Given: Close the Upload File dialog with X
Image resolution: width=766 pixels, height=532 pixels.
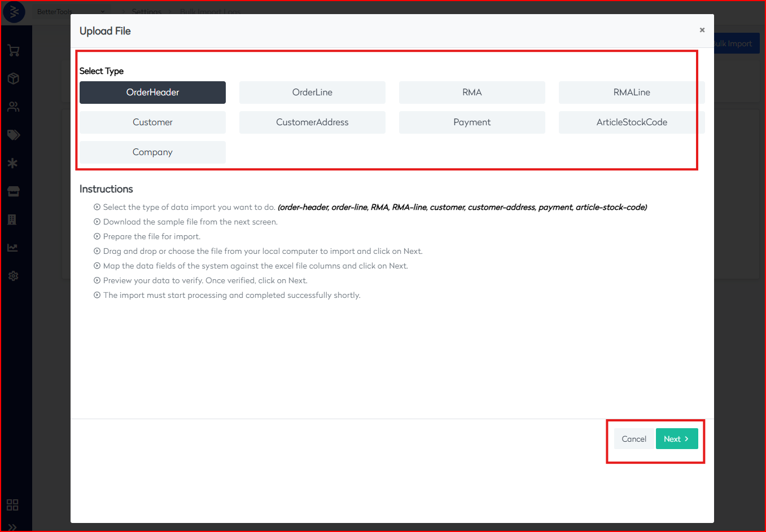Looking at the screenshot, I should (x=702, y=30).
